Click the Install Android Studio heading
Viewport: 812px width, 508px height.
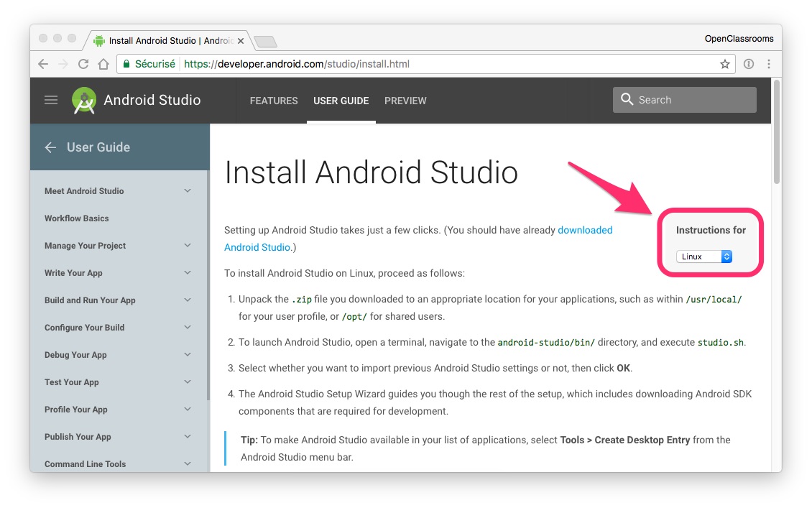(371, 172)
